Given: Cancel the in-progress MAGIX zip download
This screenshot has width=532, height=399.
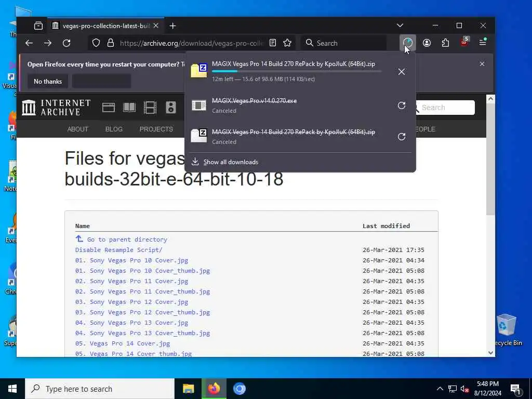Looking at the screenshot, I should click(x=402, y=72).
